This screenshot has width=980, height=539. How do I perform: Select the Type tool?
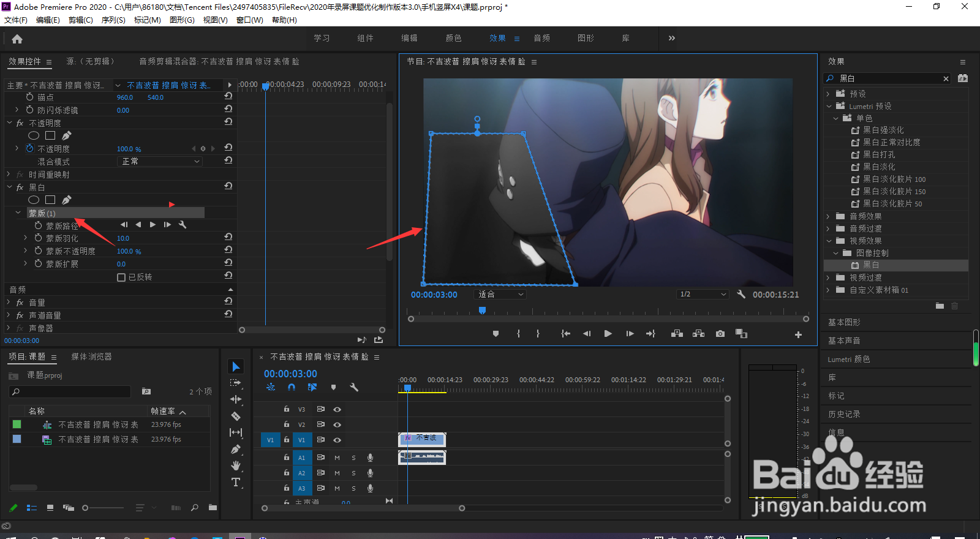click(236, 482)
